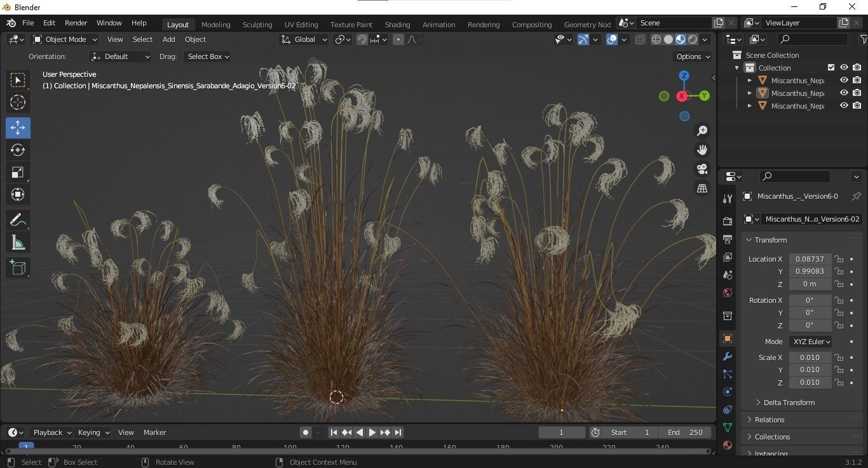The width and height of the screenshot is (868, 468).
Task: Open the Keying popover
Action: click(93, 432)
